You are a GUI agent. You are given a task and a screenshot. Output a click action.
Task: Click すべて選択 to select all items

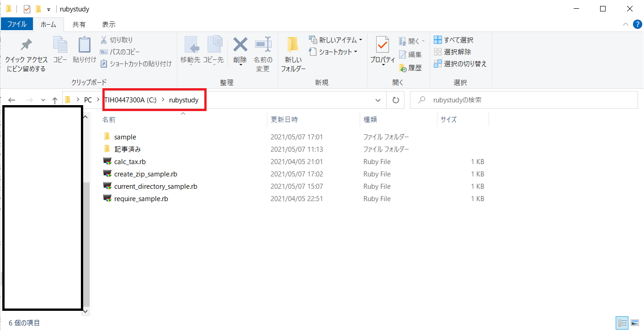point(453,40)
